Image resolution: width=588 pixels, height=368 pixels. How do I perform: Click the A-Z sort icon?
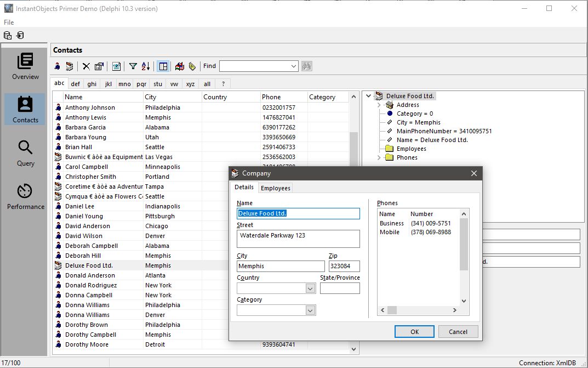pos(146,66)
